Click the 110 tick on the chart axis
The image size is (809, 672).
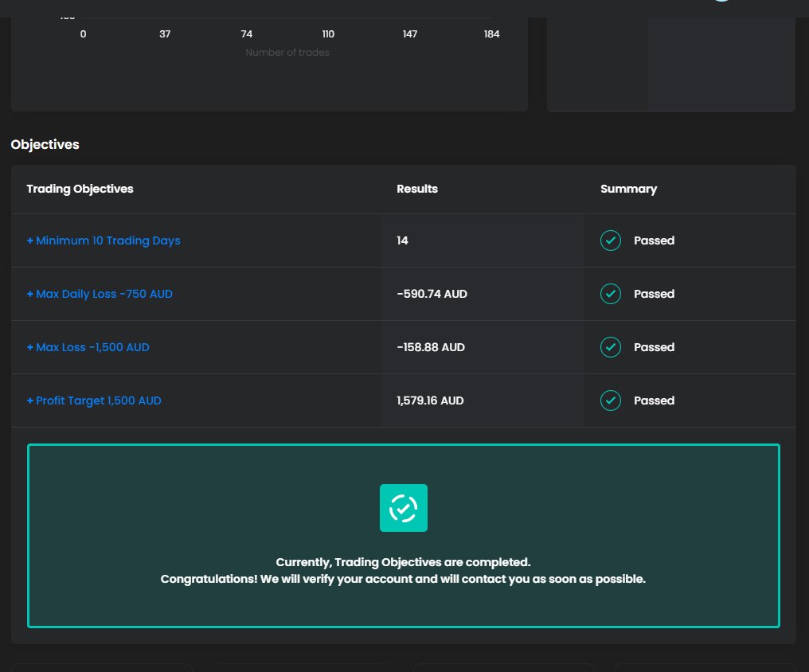[328, 34]
